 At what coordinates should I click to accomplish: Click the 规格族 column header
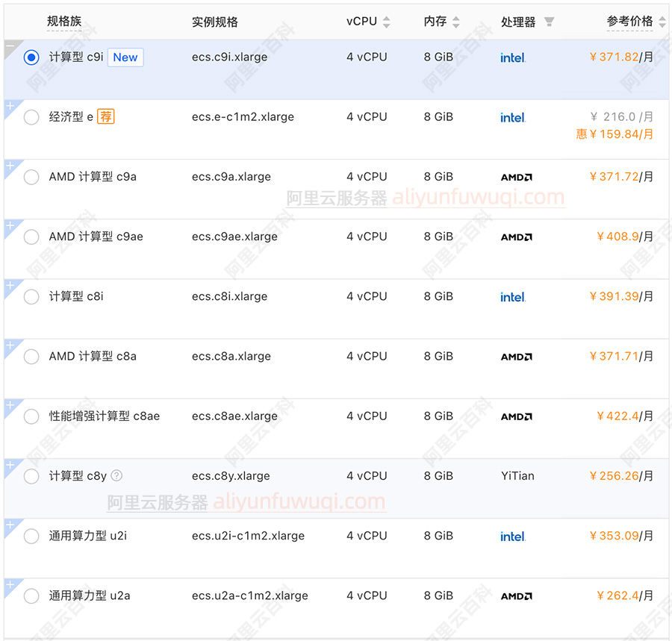tap(63, 22)
